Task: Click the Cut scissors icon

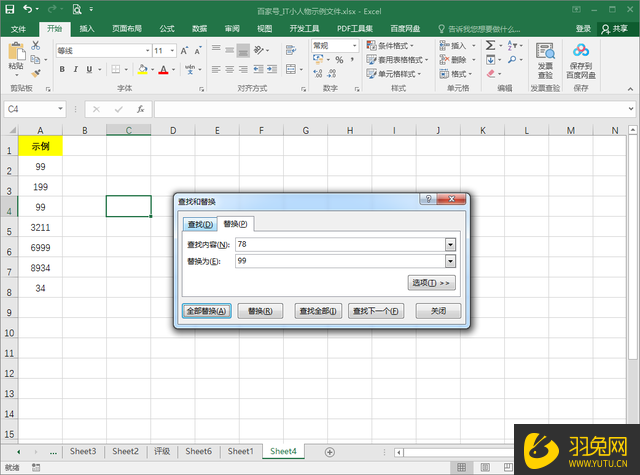Action: [36, 45]
